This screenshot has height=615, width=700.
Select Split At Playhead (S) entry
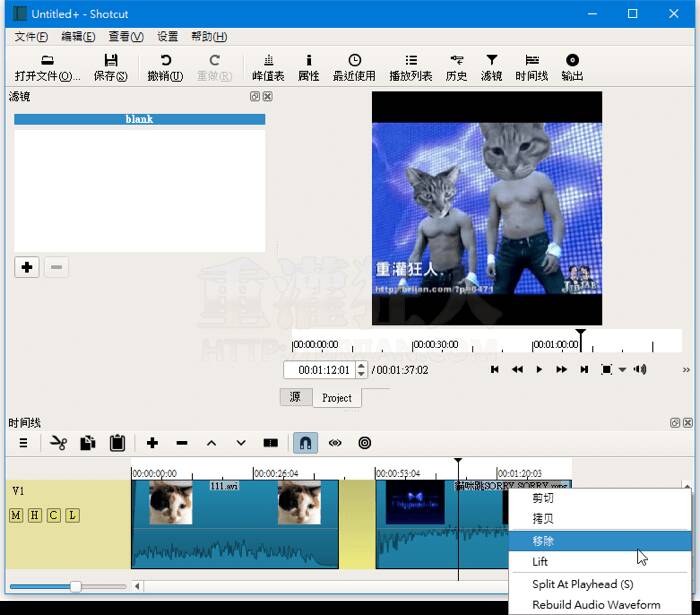[600, 584]
